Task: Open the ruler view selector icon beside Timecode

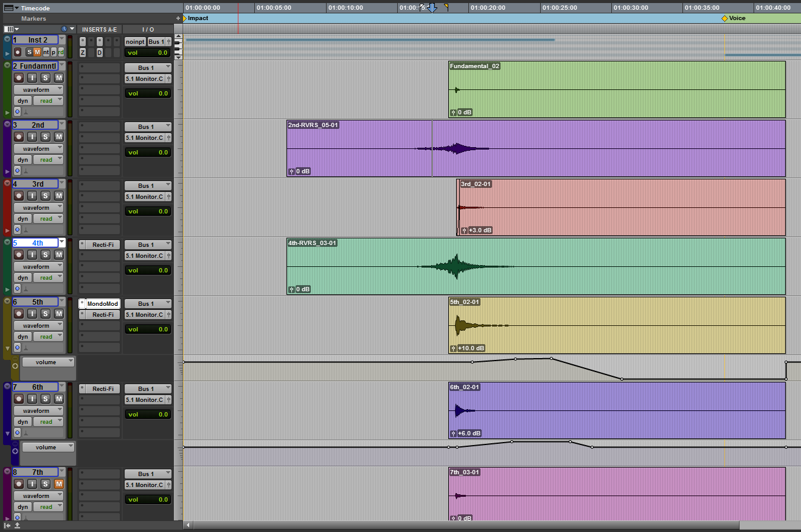Action: [x=12, y=8]
